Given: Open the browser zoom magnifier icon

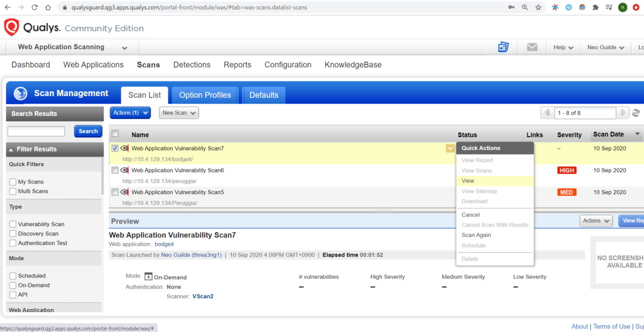Looking at the screenshot, I should point(525,8).
